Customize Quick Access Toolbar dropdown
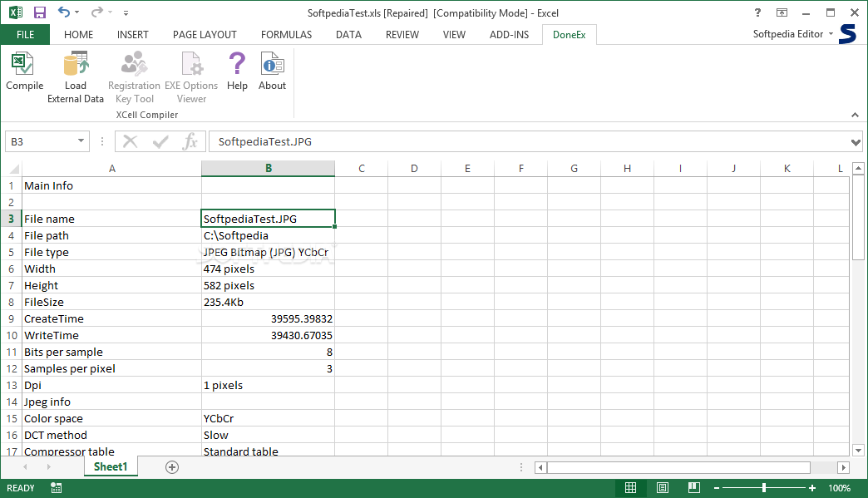The width and height of the screenshot is (868, 498). pyautogui.click(x=126, y=12)
